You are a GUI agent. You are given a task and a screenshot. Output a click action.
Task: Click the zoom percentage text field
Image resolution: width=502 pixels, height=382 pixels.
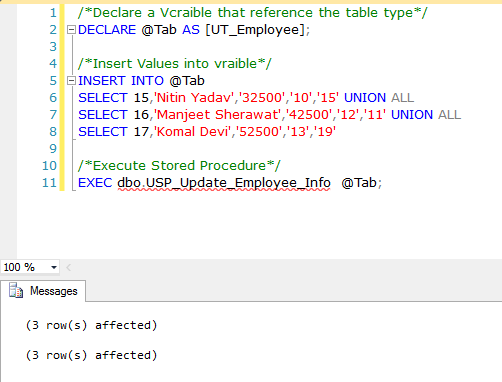[25, 267]
